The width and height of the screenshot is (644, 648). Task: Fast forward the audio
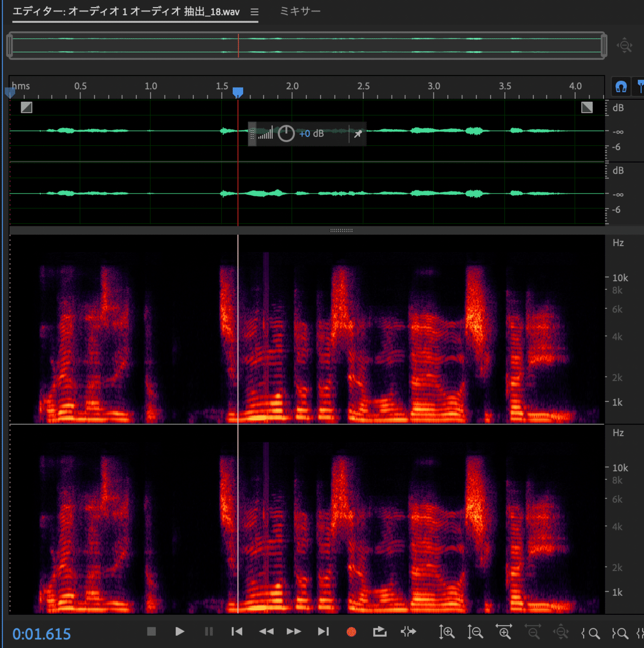(294, 631)
